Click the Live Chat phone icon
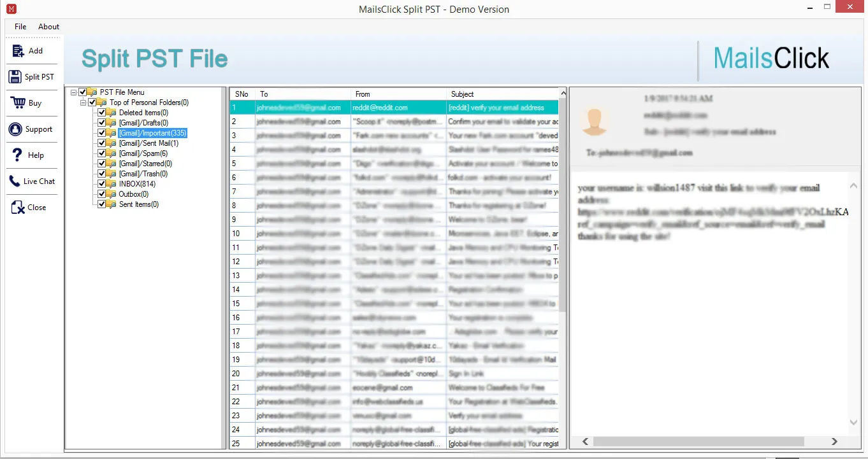The image size is (868, 459). point(15,181)
